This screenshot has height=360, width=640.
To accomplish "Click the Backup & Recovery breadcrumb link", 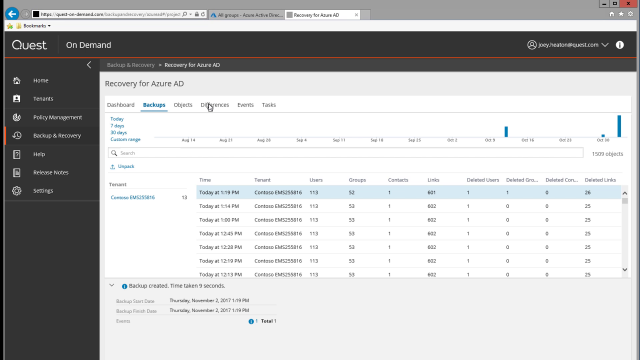I will click(x=131, y=65).
